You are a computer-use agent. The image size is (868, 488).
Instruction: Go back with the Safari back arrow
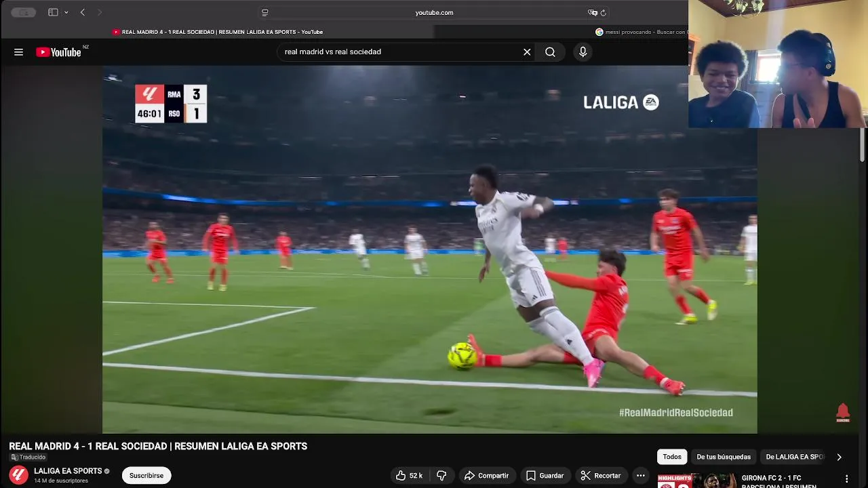[83, 12]
